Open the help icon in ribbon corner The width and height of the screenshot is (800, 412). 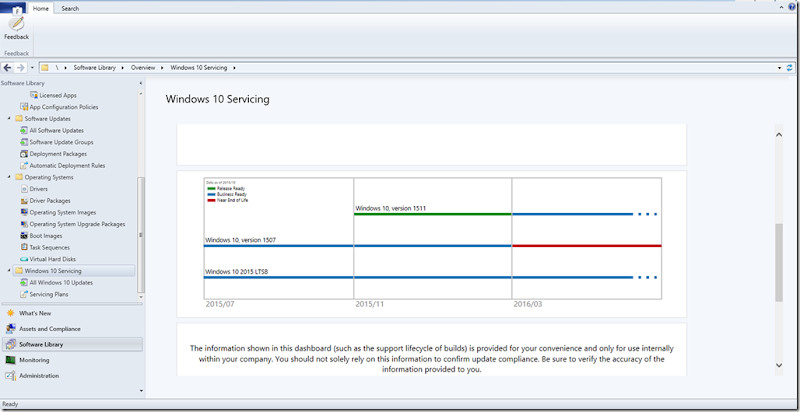tap(791, 8)
